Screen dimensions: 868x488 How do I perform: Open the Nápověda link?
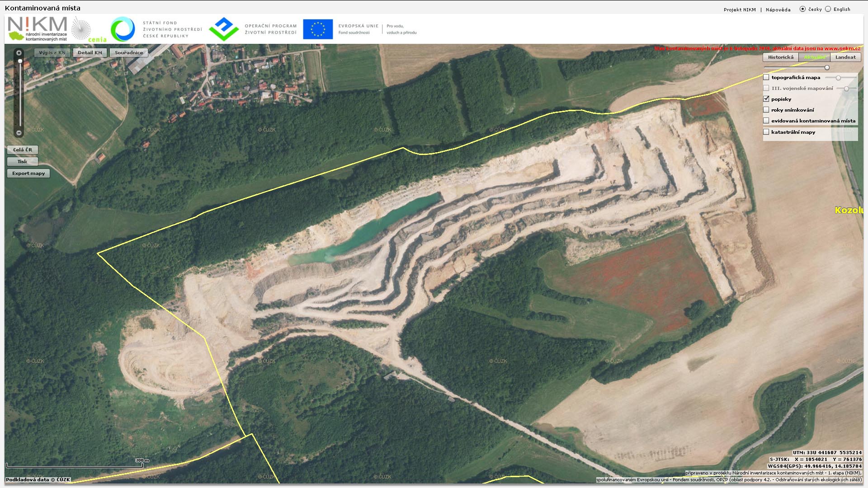778,9
